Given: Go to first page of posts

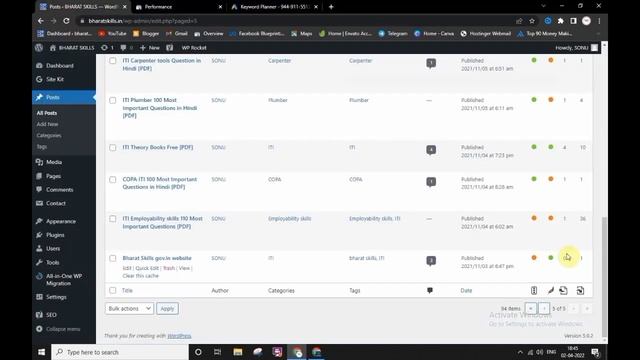Looking at the screenshot, I should coord(531,309).
